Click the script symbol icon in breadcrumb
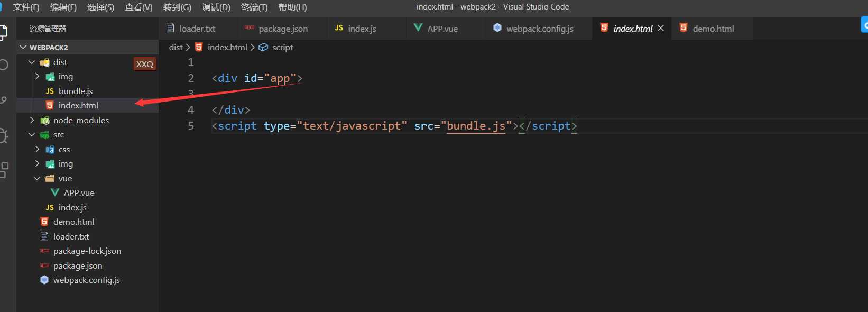The height and width of the screenshot is (312, 868). (x=263, y=47)
